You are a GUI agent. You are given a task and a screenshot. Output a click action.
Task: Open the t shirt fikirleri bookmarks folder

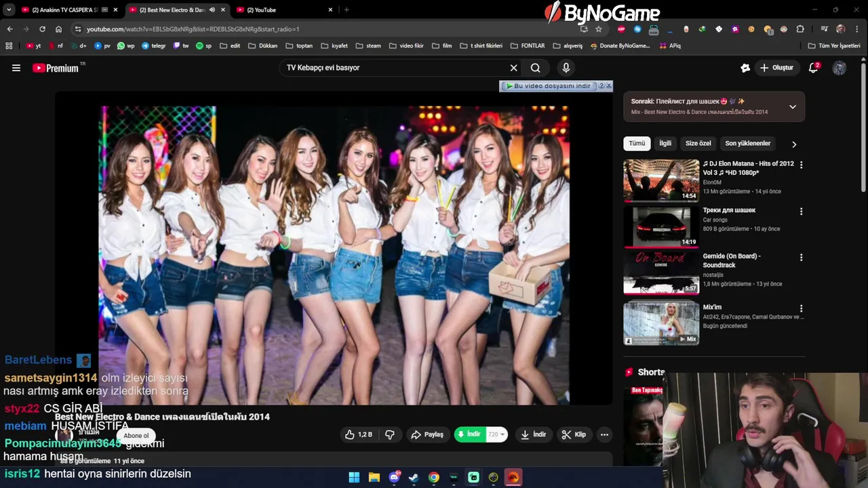(x=481, y=46)
